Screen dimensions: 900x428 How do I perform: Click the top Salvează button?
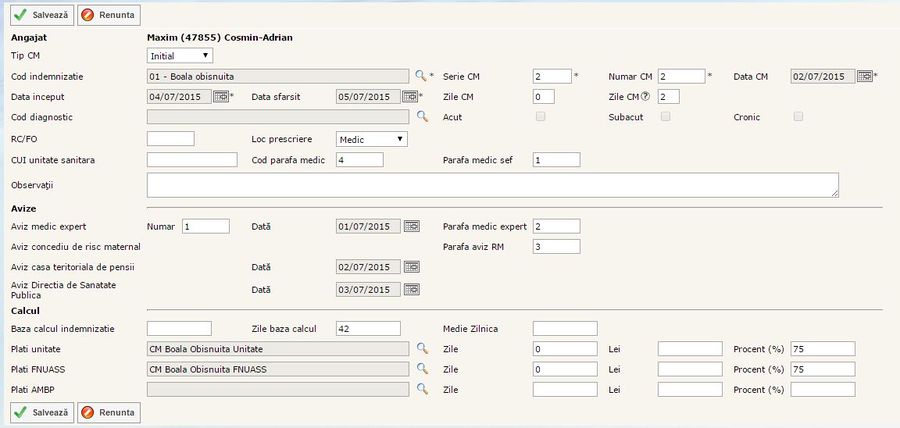coord(41,16)
